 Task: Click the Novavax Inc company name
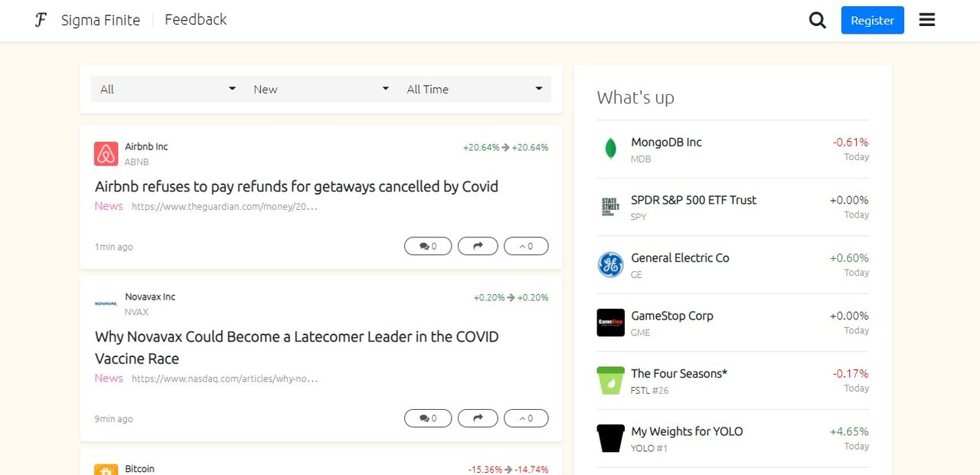(150, 296)
